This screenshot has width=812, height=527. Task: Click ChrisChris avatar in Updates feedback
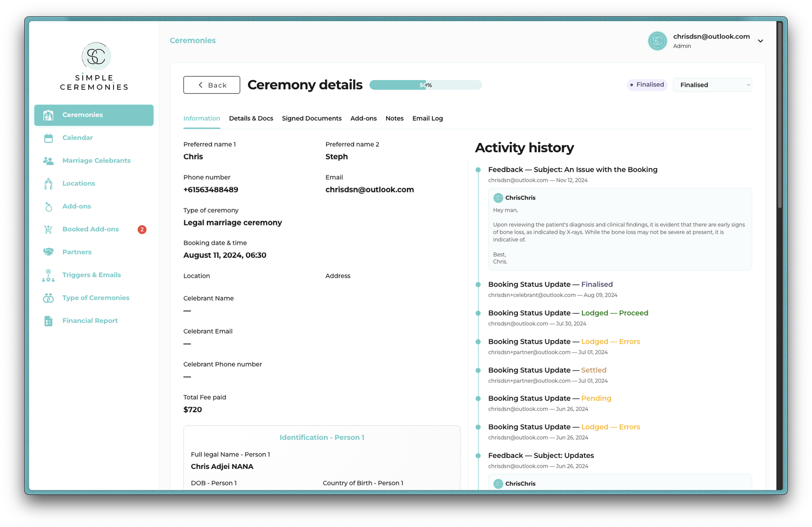pos(498,483)
